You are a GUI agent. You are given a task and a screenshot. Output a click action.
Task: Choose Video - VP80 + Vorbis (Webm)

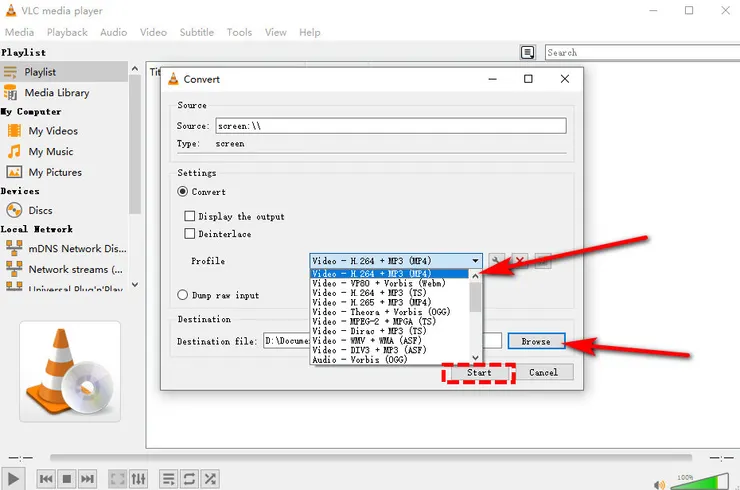[390, 283]
